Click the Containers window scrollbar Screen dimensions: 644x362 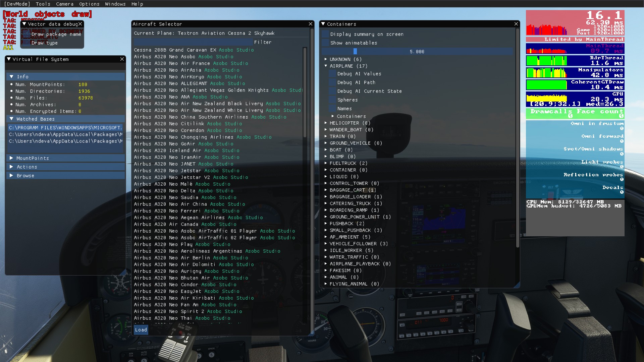point(518,138)
